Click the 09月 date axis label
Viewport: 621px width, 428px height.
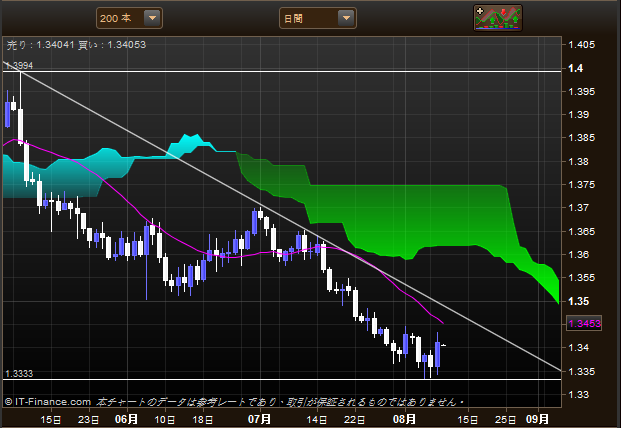point(537,419)
